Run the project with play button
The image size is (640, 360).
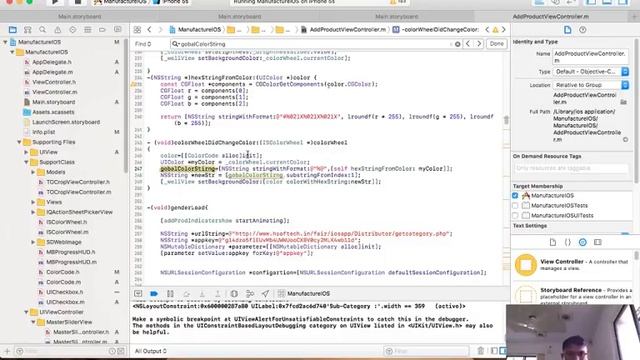(55, 2)
